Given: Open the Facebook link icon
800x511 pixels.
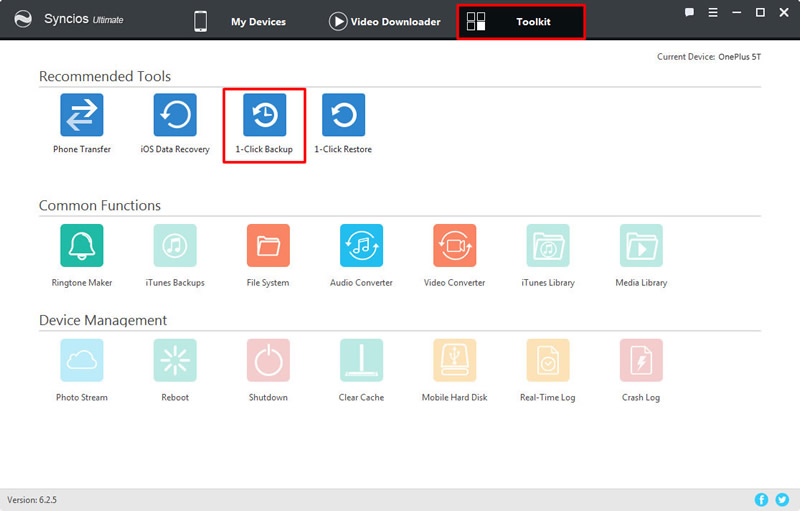Looking at the screenshot, I should pos(761,499).
